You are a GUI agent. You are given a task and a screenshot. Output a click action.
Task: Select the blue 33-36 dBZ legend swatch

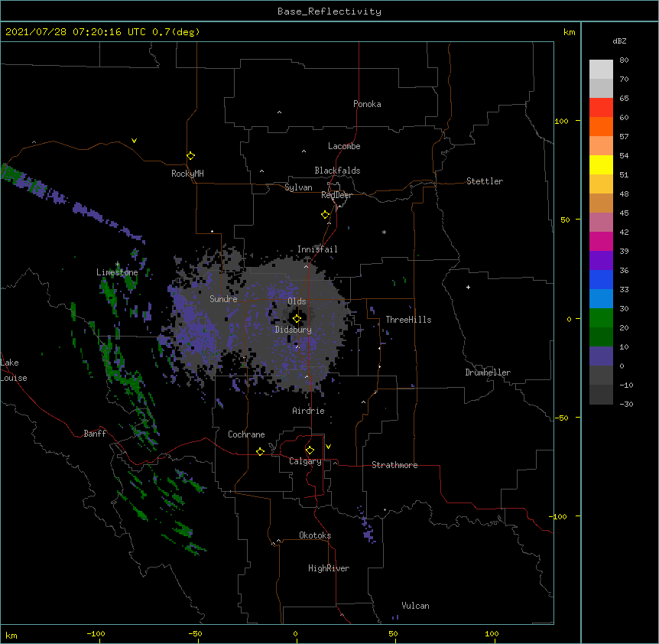[x=601, y=279]
